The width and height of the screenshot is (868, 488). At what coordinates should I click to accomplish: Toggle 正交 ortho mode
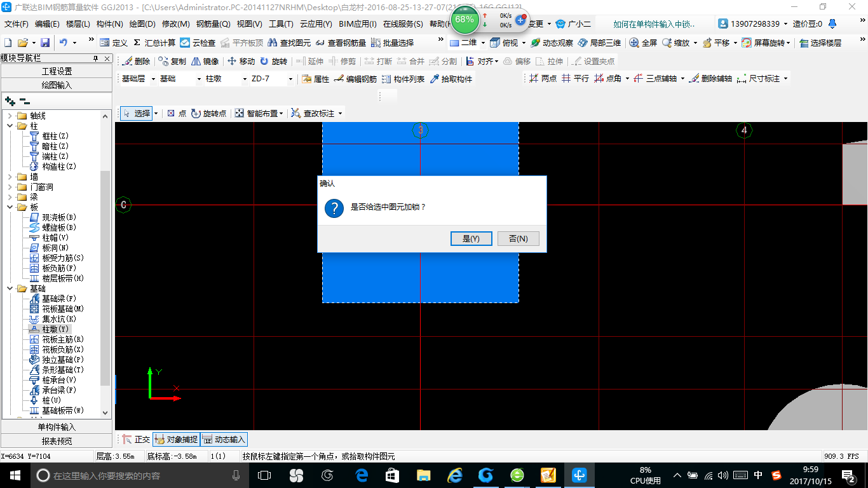point(135,439)
